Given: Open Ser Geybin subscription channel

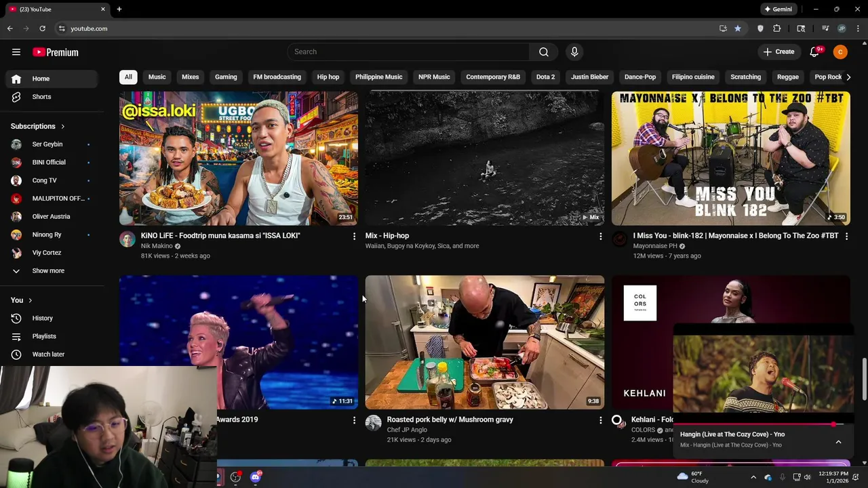Looking at the screenshot, I should (x=50, y=144).
